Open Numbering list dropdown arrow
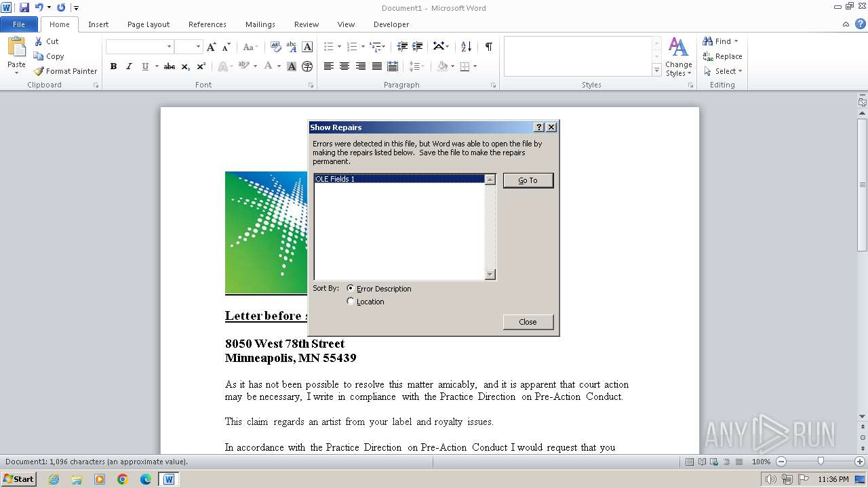The width and height of the screenshot is (868, 488). click(363, 47)
